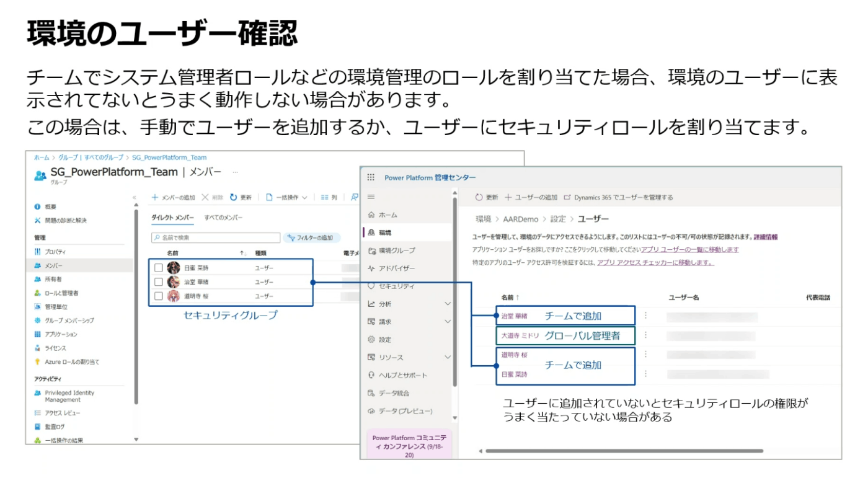Open the group title ellipsis menu
Screen dimensions: 868x478
(x=235, y=172)
